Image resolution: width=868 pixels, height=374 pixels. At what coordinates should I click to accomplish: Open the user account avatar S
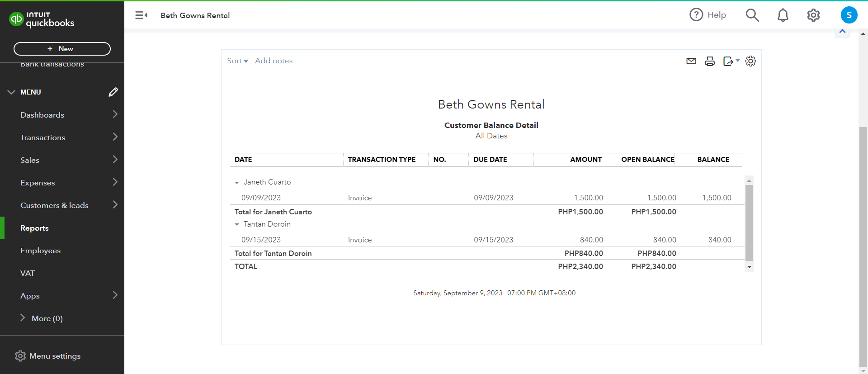click(x=849, y=15)
